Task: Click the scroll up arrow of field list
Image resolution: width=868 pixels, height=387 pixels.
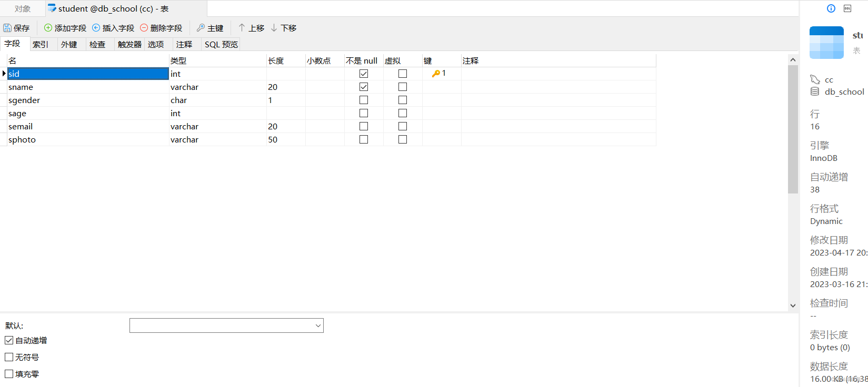Action: 793,60
